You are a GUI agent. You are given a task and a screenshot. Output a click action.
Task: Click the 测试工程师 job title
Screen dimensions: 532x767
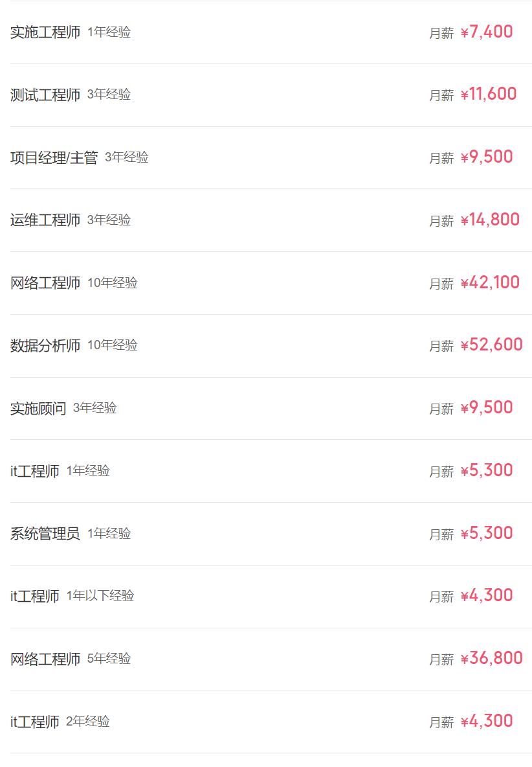[x=45, y=95]
